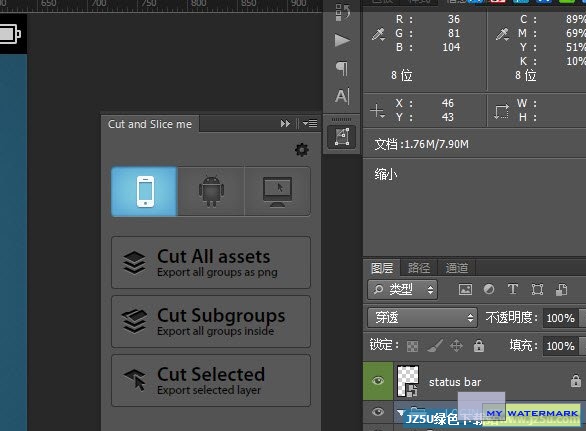Click the width height transform icon

click(501, 111)
